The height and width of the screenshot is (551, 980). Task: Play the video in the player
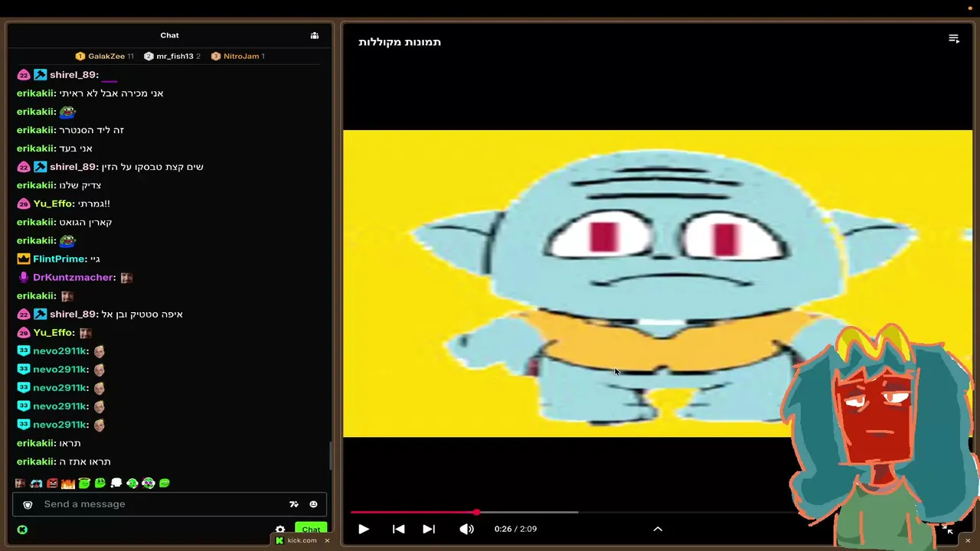pyautogui.click(x=364, y=529)
